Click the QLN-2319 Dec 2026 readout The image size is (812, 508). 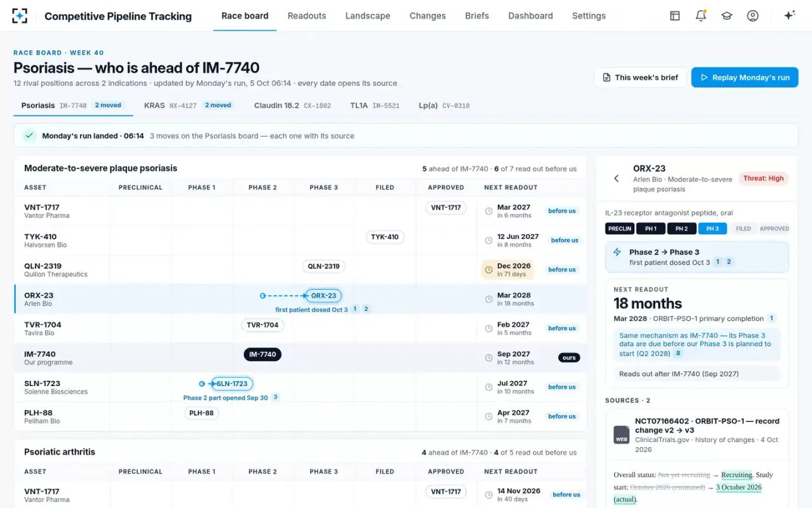[507, 270]
